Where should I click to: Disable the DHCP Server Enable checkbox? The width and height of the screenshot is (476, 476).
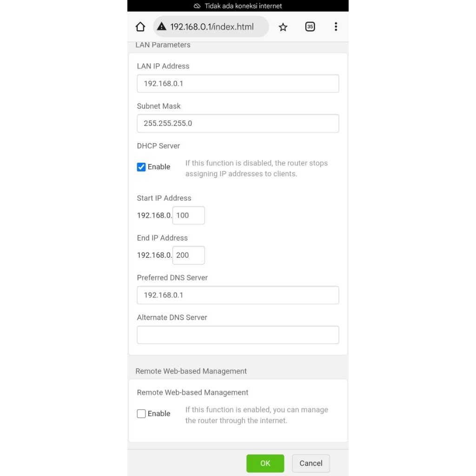pos(141,167)
